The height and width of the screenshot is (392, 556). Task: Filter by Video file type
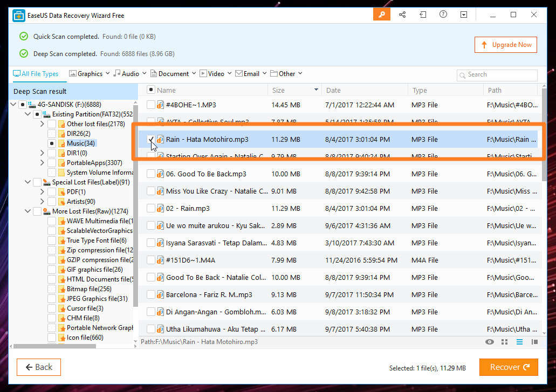coord(212,74)
